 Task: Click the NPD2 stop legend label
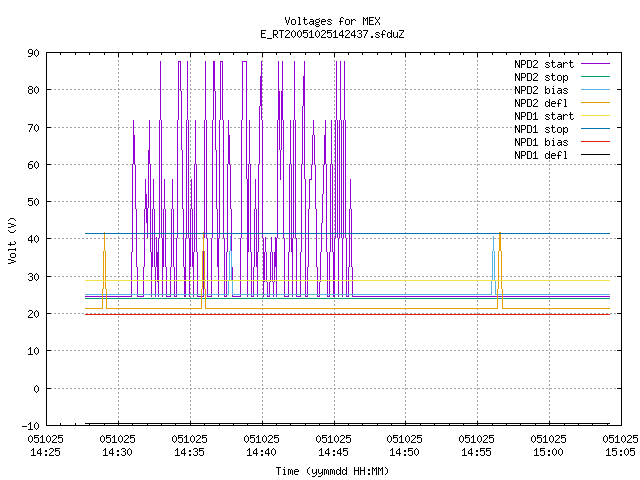(x=541, y=77)
